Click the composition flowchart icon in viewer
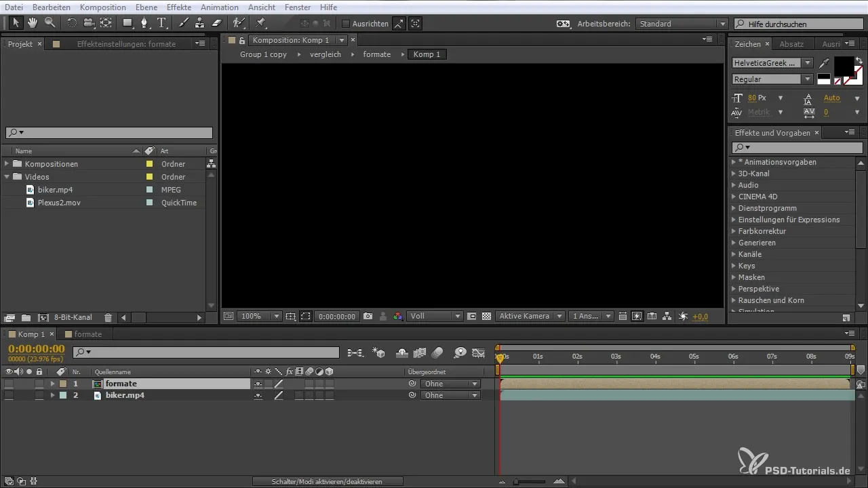The height and width of the screenshot is (488, 868). click(667, 317)
